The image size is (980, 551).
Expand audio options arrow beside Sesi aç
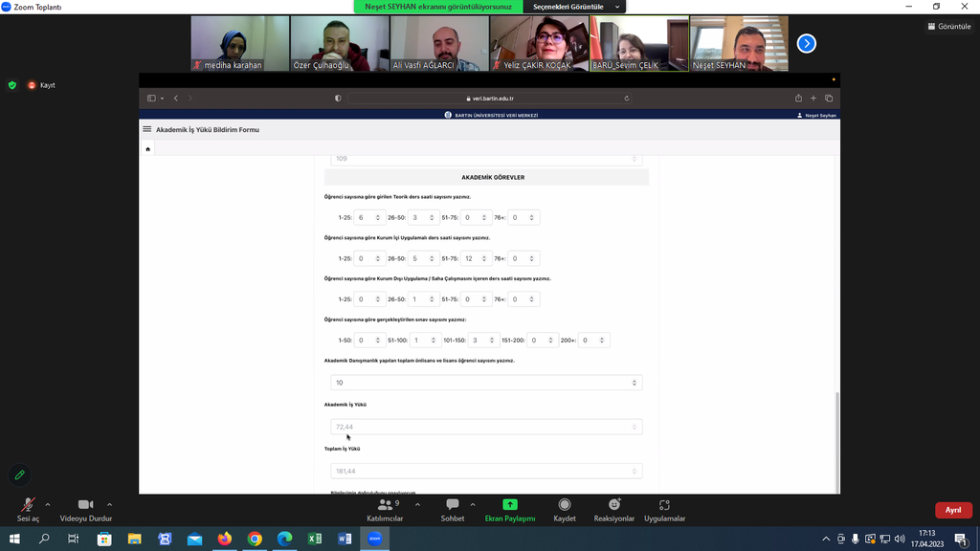(x=48, y=504)
